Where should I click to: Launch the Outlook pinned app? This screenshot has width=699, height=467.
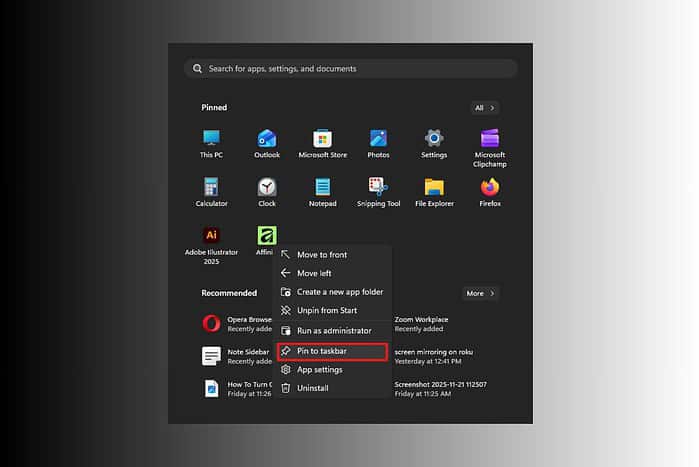[267, 143]
